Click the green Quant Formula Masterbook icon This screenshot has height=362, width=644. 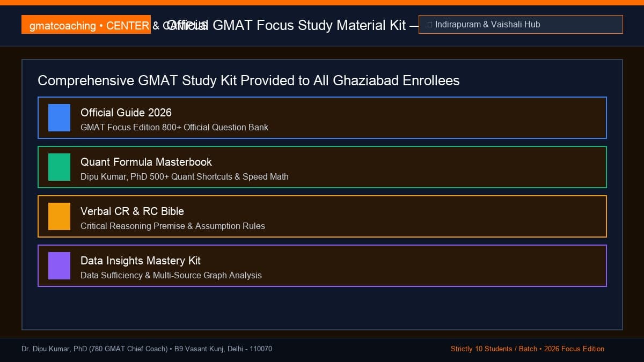tap(59, 167)
